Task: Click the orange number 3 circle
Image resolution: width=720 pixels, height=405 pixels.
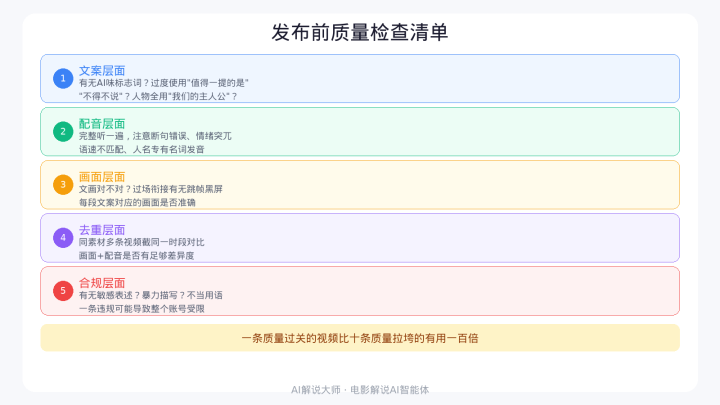Action: pos(63,184)
